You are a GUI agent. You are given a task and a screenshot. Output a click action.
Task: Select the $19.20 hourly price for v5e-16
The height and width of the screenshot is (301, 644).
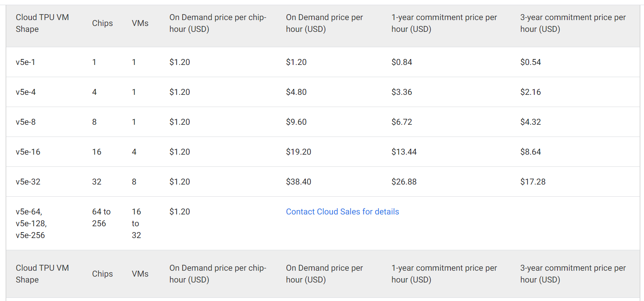coord(299,152)
